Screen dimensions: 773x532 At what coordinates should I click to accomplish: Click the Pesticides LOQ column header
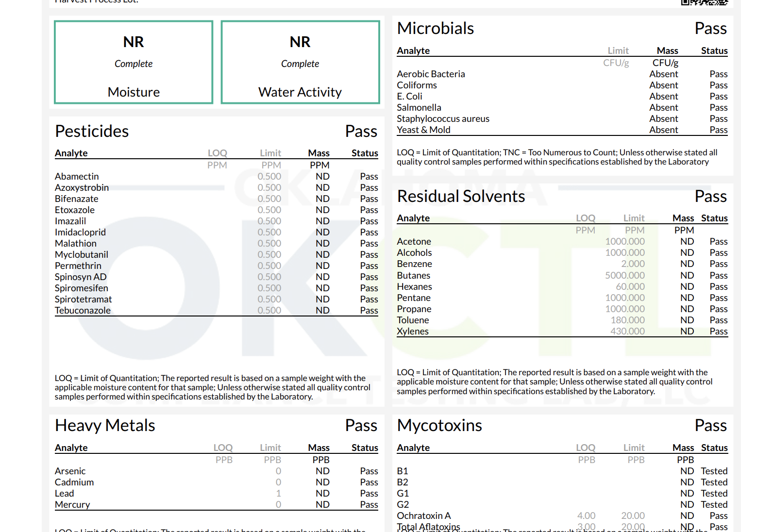click(217, 153)
